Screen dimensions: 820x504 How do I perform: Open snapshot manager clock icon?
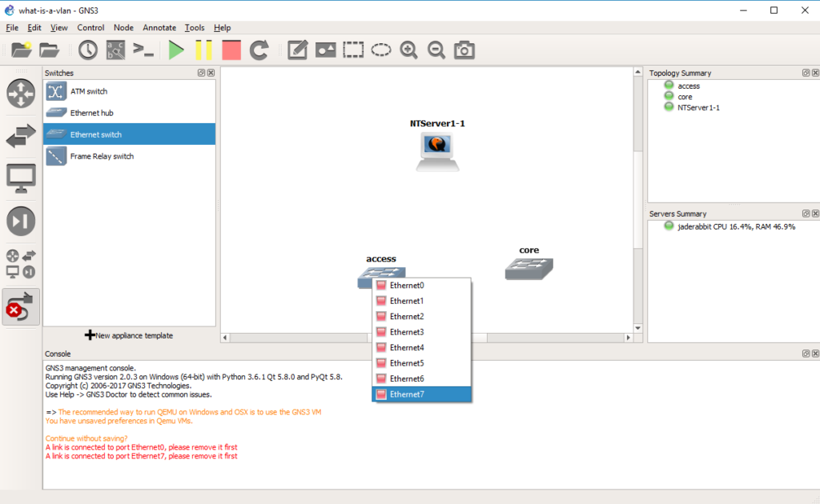(x=88, y=50)
